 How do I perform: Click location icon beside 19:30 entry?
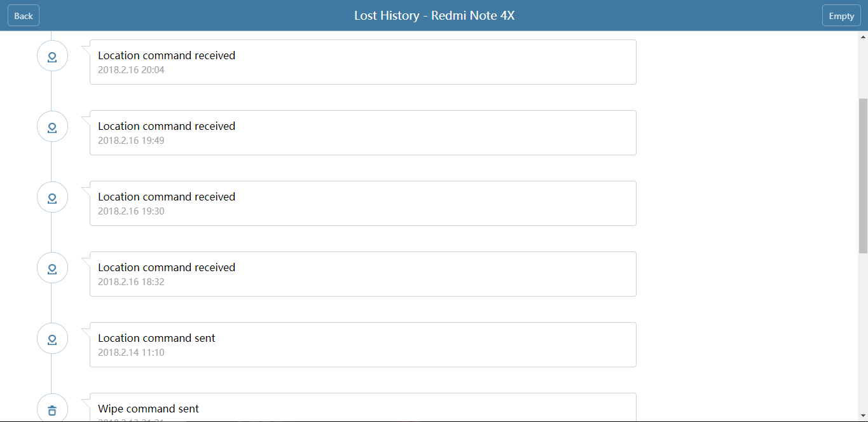[52, 198]
